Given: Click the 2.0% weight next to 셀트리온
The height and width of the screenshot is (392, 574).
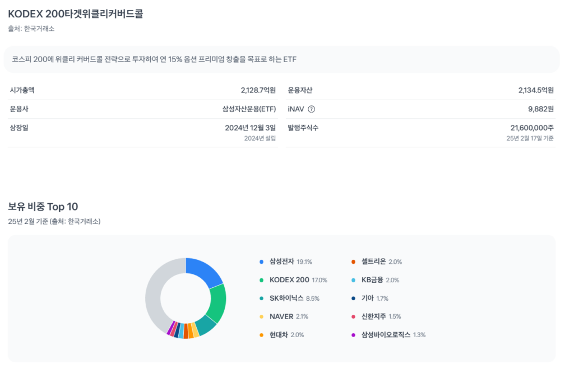Looking at the screenshot, I should pyautogui.click(x=395, y=262).
